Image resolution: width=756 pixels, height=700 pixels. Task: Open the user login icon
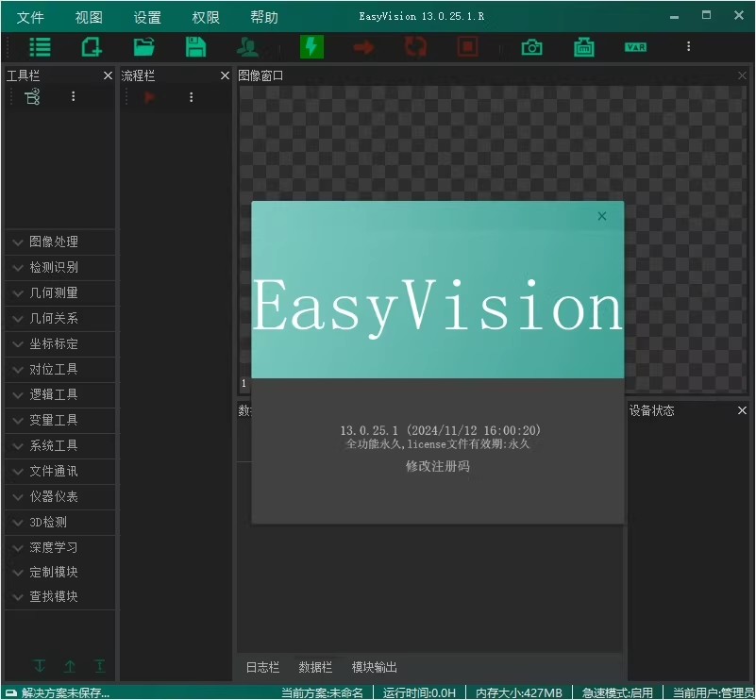pyautogui.click(x=248, y=47)
